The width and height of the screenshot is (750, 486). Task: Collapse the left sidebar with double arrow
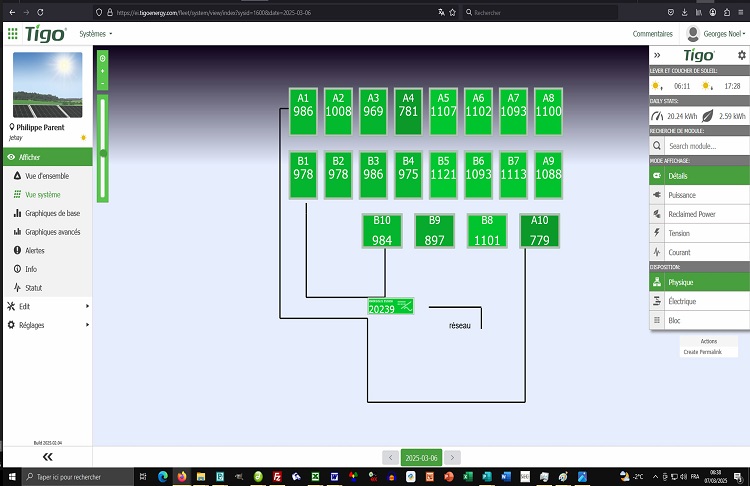click(46, 456)
